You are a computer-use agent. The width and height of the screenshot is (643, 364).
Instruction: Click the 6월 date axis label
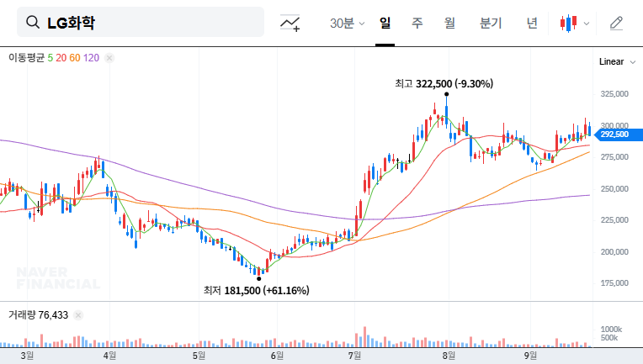coord(277,356)
